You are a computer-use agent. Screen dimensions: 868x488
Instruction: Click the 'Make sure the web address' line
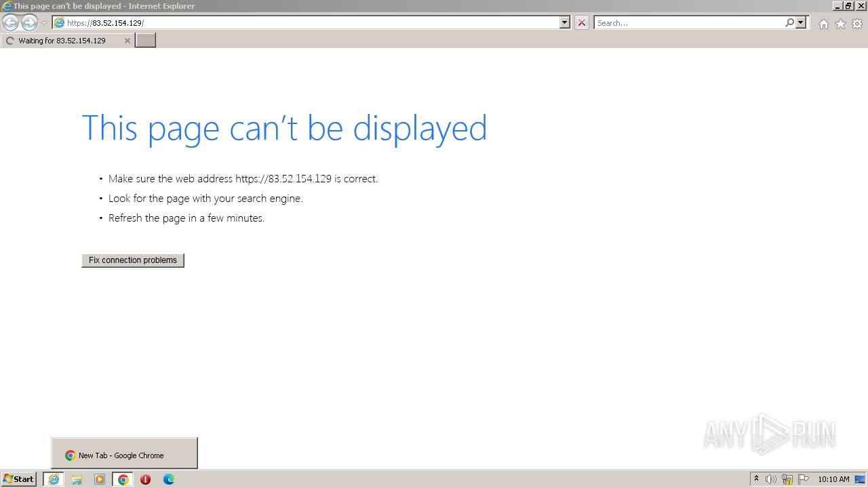(243, 179)
